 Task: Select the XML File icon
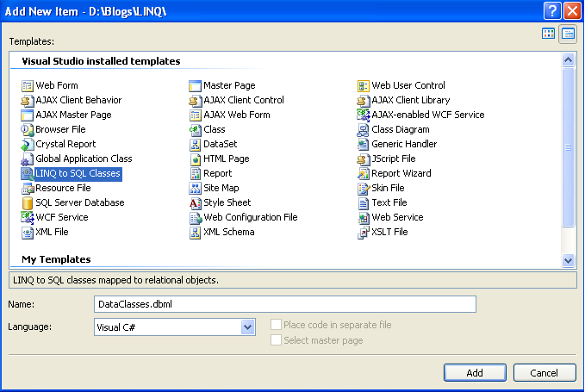[x=27, y=232]
